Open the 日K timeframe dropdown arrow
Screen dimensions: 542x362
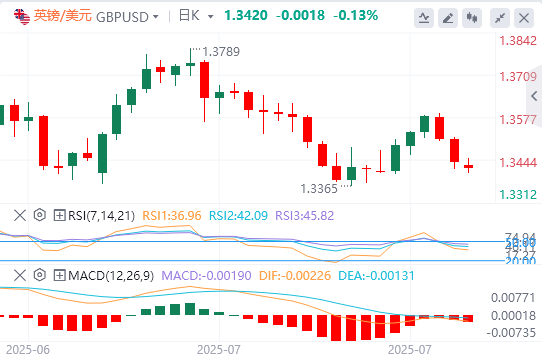pyautogui.click(x=211, y=17)
